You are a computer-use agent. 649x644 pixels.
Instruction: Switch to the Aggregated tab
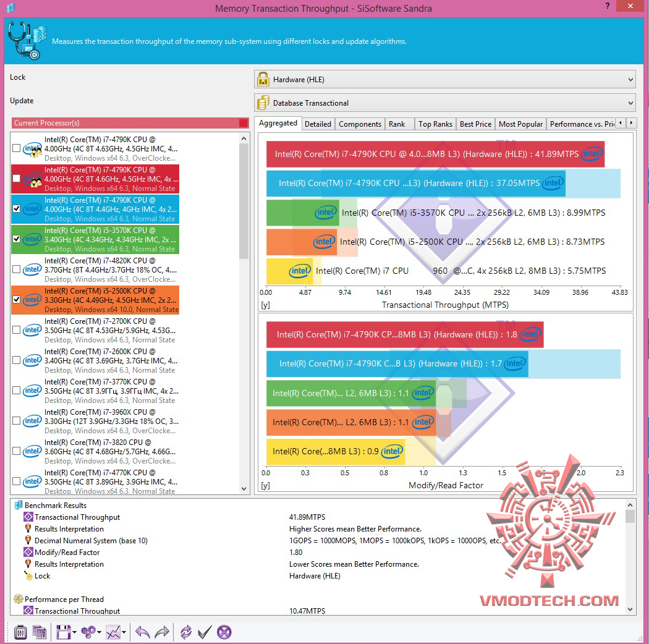[278, 123]
